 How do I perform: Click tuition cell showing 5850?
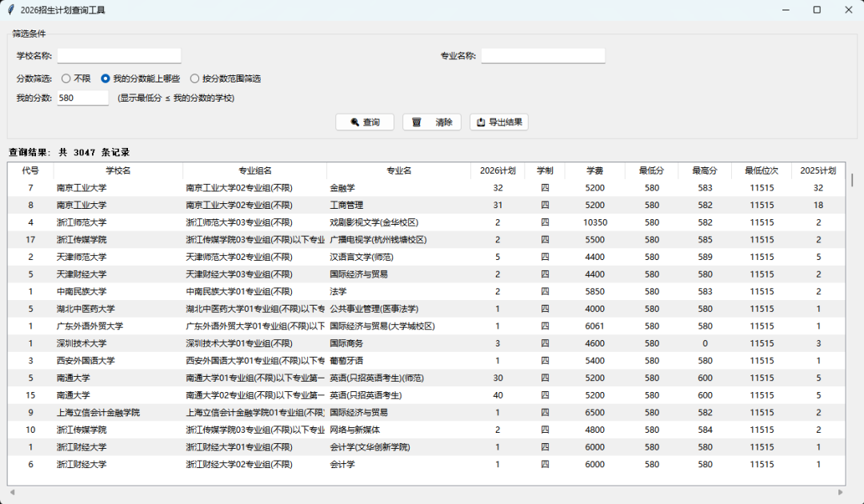point(594,291)
